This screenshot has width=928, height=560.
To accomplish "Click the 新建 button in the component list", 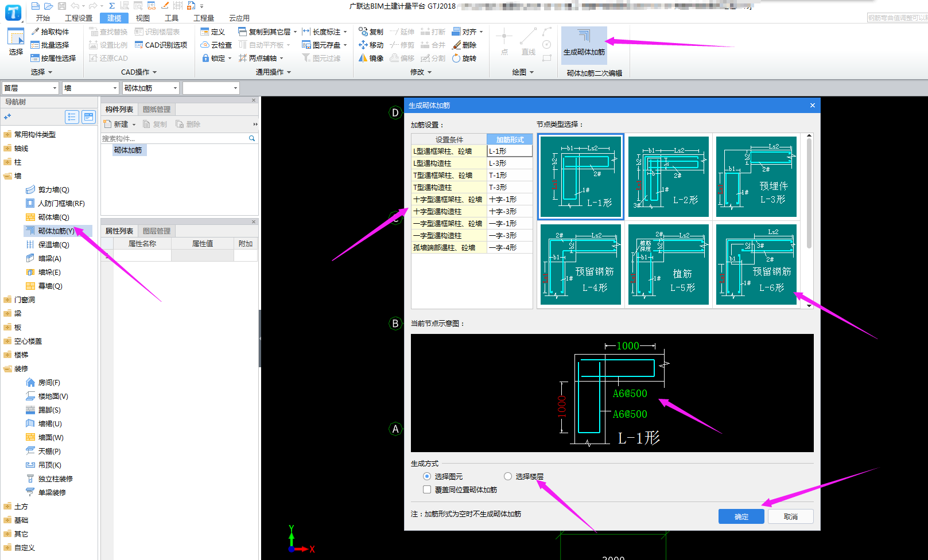I will click(117, 125).
